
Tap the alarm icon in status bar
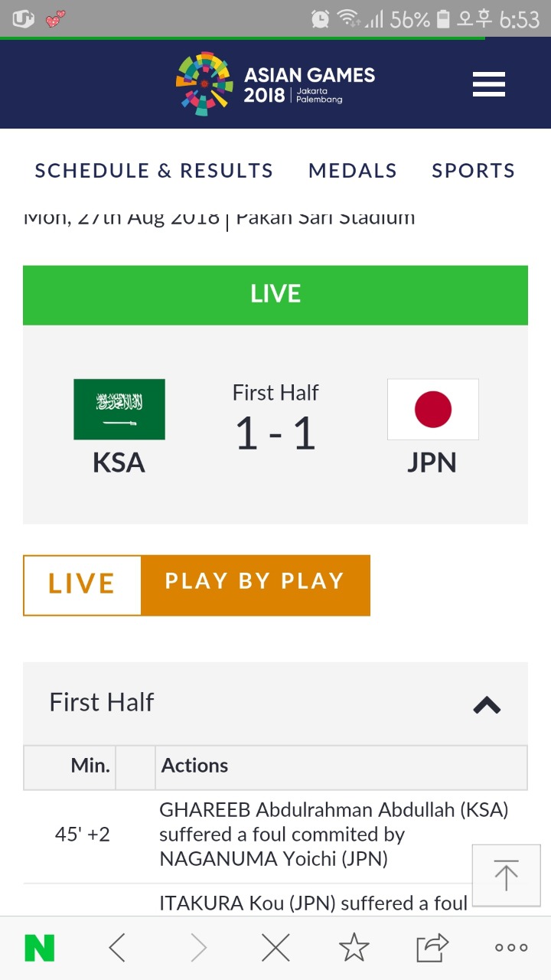click(x=321, y=18)
